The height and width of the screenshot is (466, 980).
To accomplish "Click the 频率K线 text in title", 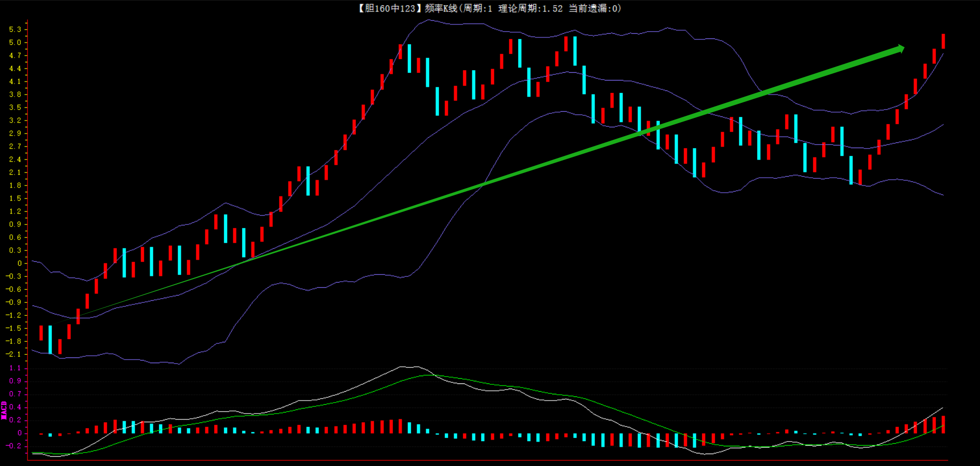I will 441,8.
